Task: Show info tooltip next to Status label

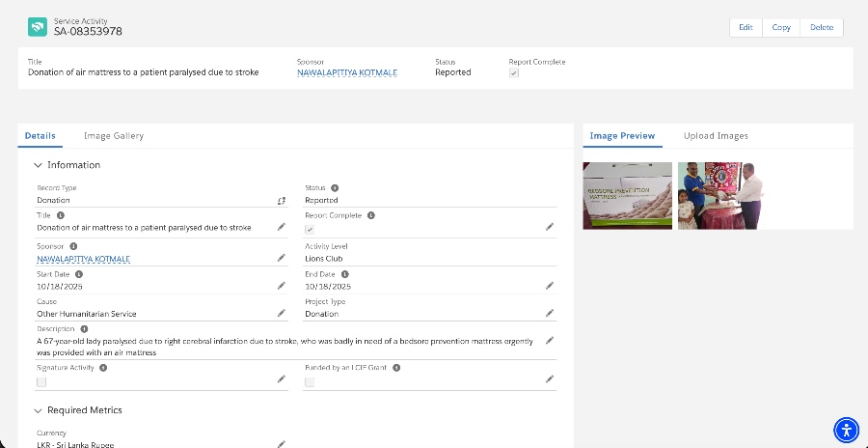Action: [x=335, y=188]
